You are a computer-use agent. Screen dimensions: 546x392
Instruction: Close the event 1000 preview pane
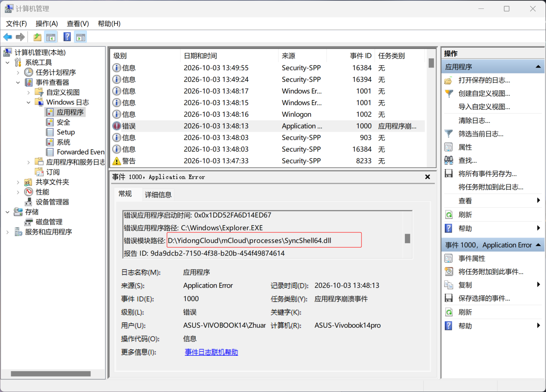pyautogui.click(x=427, y=177)
